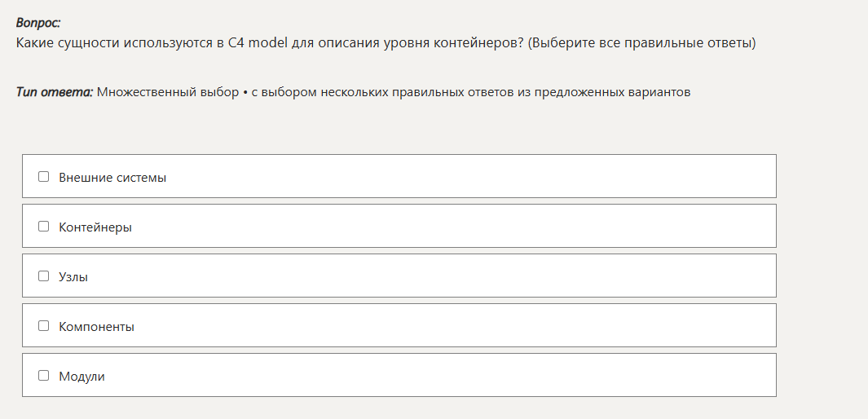868x419 pixels.
Task: Click the 'Внешние системы' label text
Action: 112,177
